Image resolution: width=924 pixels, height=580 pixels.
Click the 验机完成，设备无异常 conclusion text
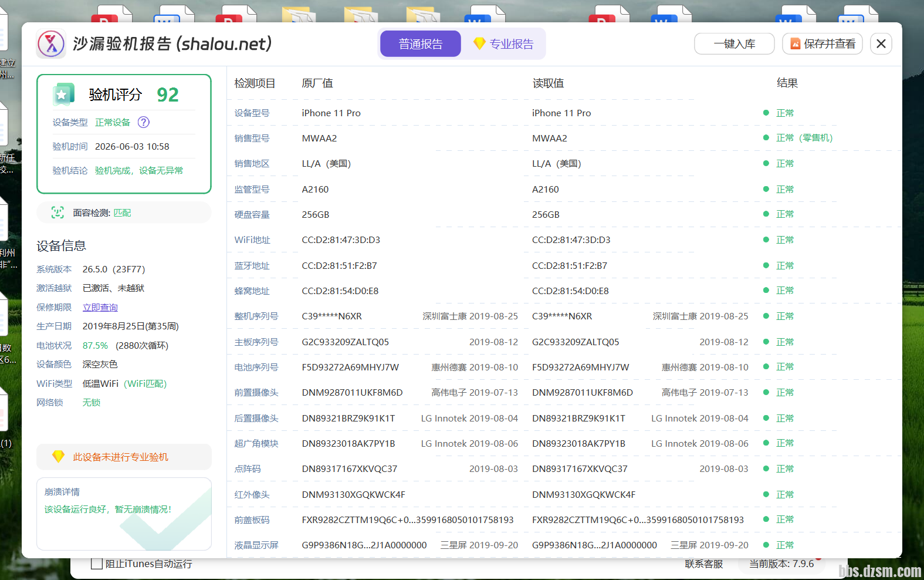point(139,170)
